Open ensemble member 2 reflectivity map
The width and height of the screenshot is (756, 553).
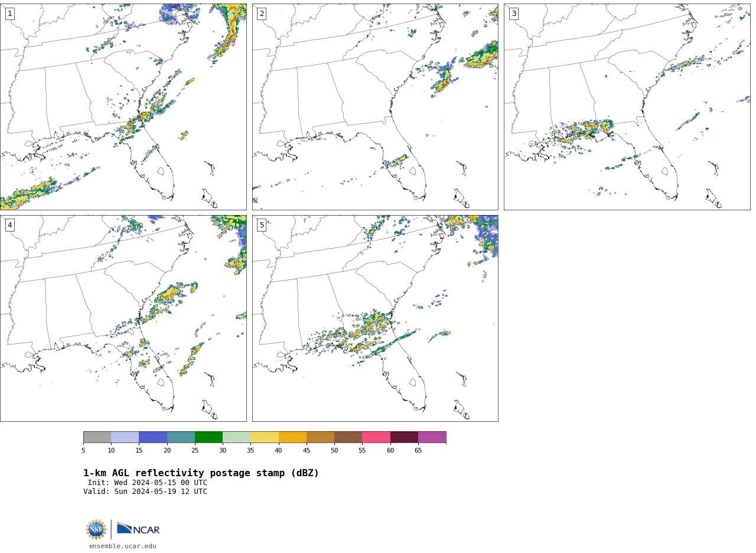pos(375,107)
